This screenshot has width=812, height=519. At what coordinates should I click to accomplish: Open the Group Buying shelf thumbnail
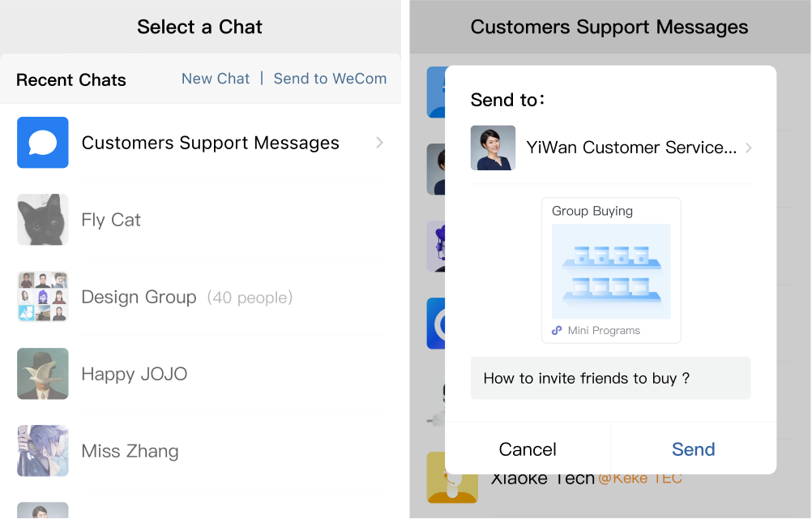[x=611, y=272]
